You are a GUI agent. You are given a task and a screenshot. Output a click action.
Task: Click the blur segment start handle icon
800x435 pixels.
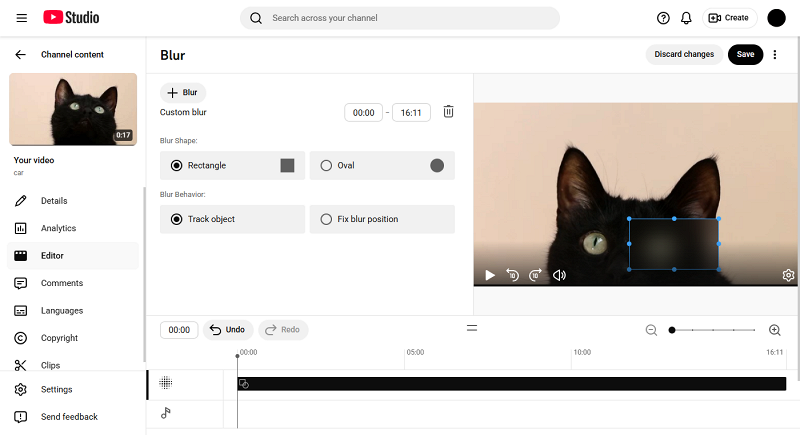click(244, 384)
